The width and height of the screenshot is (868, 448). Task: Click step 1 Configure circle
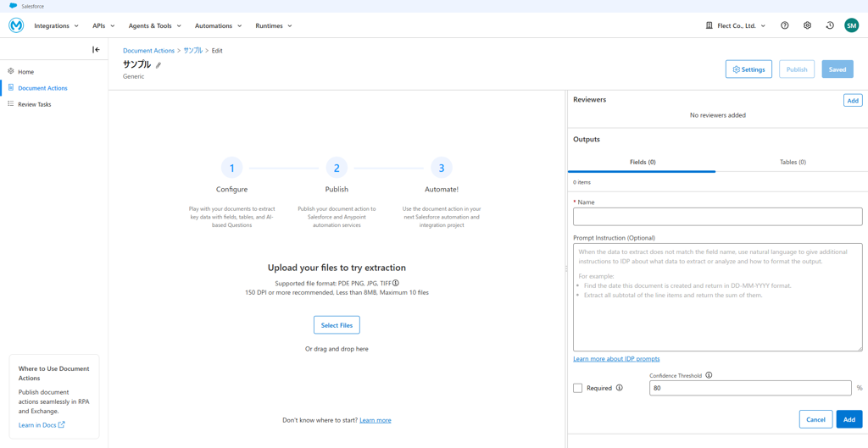pos(231,168)
